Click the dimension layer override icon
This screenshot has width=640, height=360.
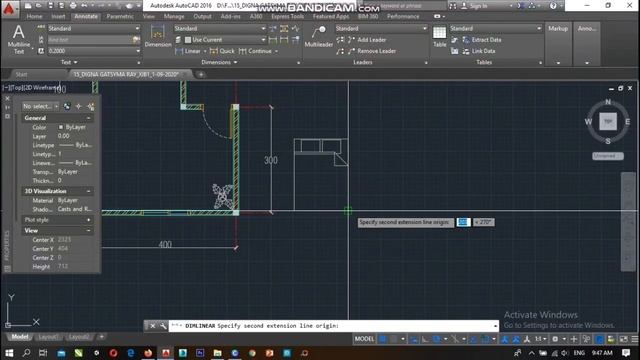click(178, 40)
